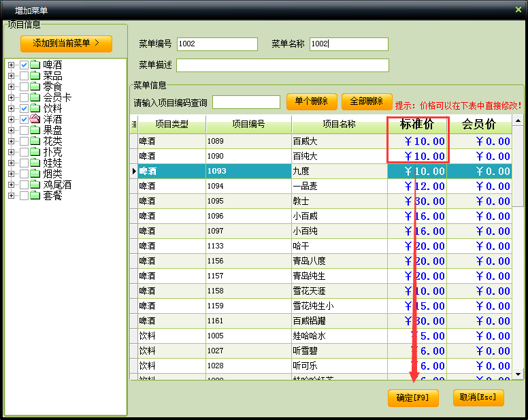The height and width of the screenshot is (420, 528).
Task: Click 添加到当前菜单 button
Action: coord(66,44)
